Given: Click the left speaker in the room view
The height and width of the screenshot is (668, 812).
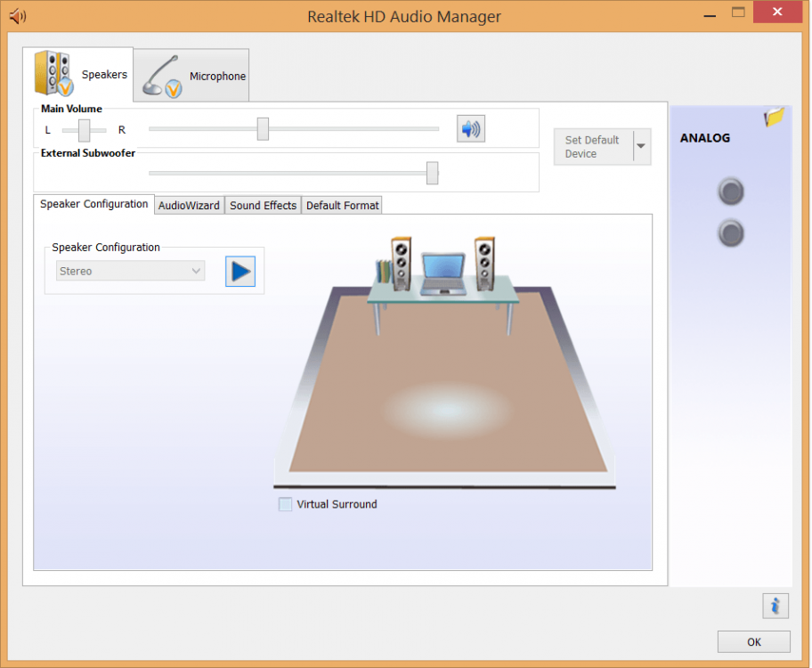Looking at the screenshot, I should tap(401, 264).
